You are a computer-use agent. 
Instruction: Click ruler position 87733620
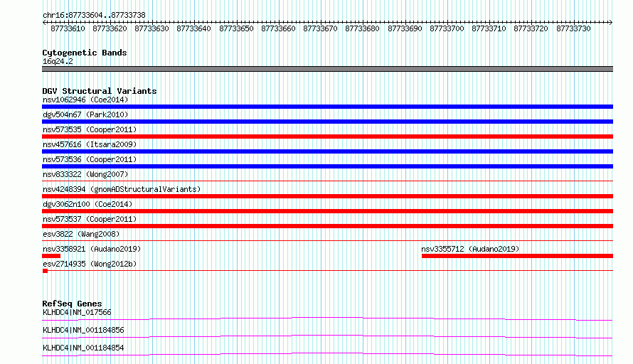[110, 28]
